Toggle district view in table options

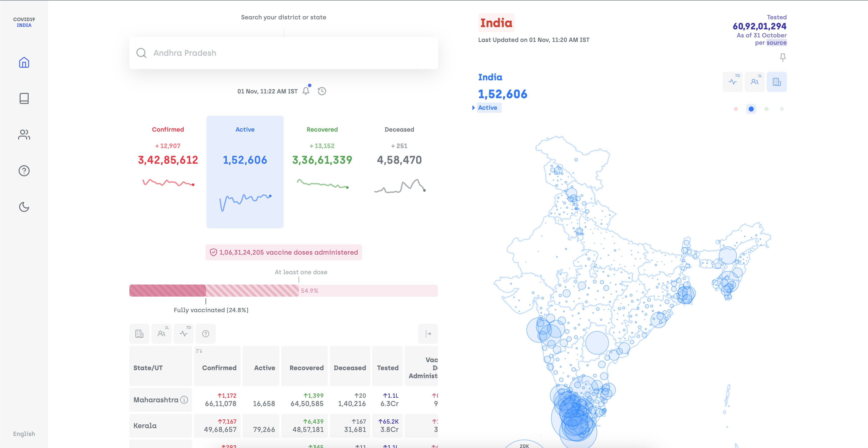(139, 333)
